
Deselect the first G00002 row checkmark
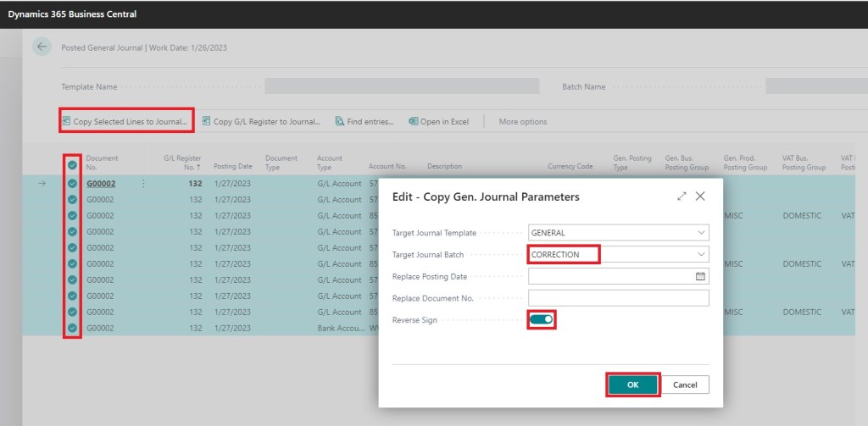[x=72, y=183]
